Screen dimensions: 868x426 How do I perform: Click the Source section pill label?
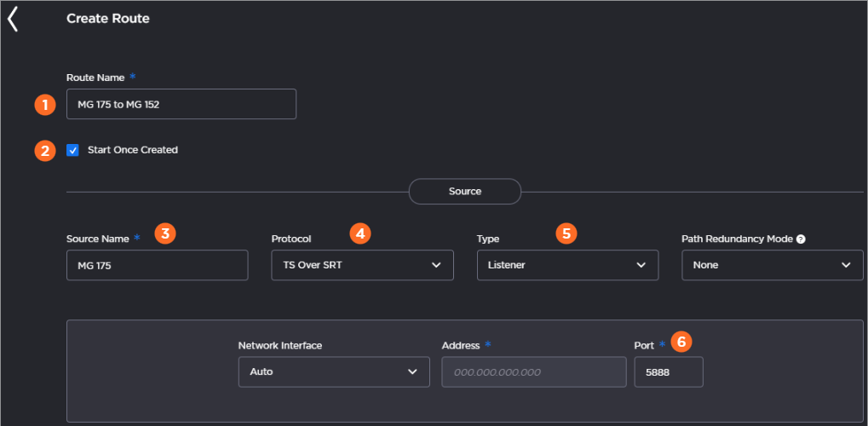pos(465,192)
